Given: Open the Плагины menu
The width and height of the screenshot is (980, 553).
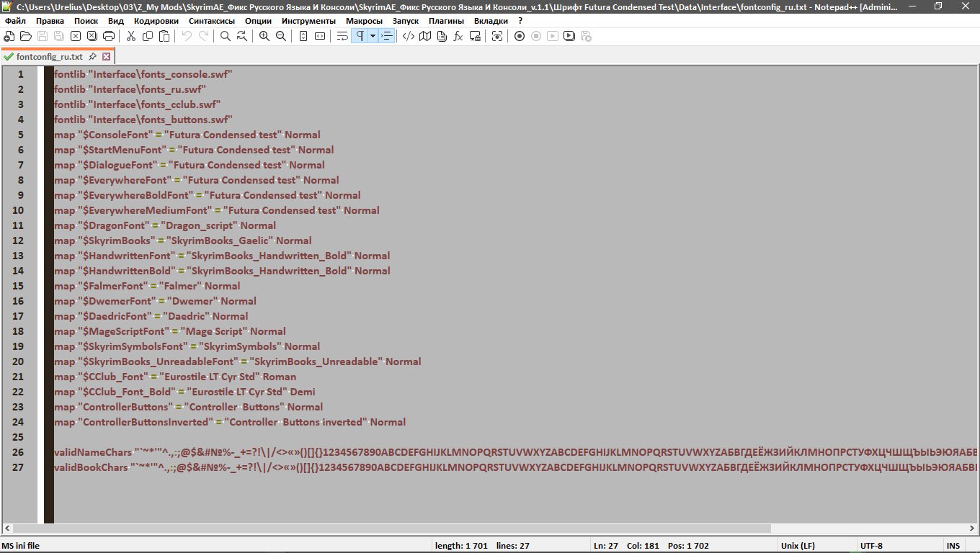Looking at the screenshot, I should tap(446, 21).
